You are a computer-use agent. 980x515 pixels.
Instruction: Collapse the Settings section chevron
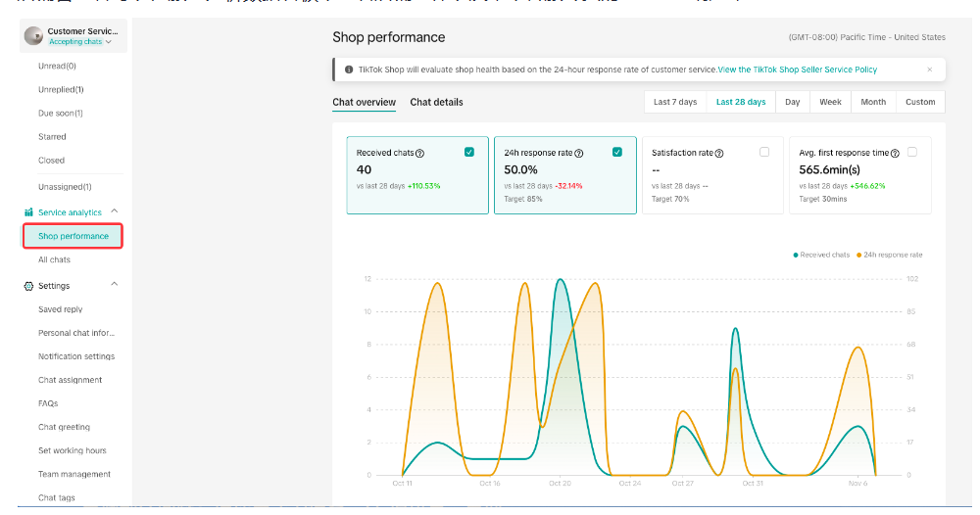click(x=114, y=285)
